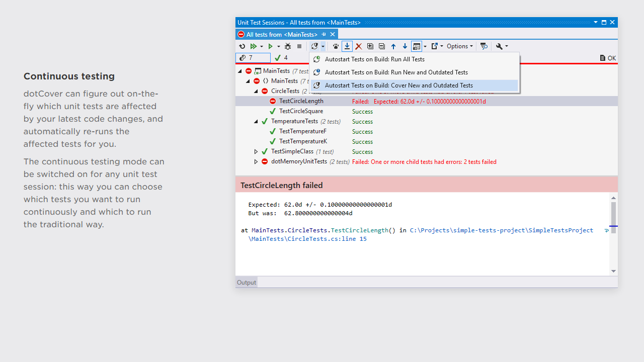This screenshot has width=644, height=362.
Task: Click Run All Tests double-arrow icon
Action: pos(254,46)
